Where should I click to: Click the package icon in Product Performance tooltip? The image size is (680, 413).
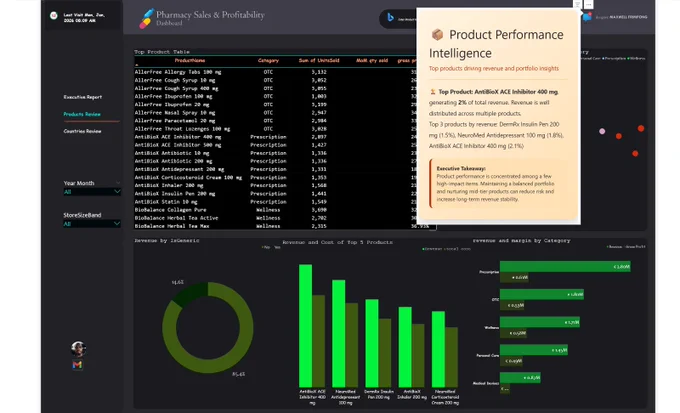[437, 34]
